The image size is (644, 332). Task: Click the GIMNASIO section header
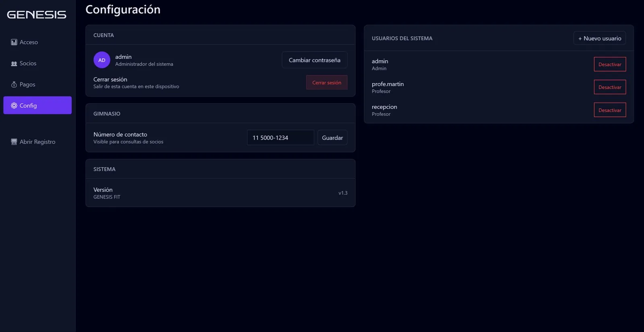tap(107, 114)
